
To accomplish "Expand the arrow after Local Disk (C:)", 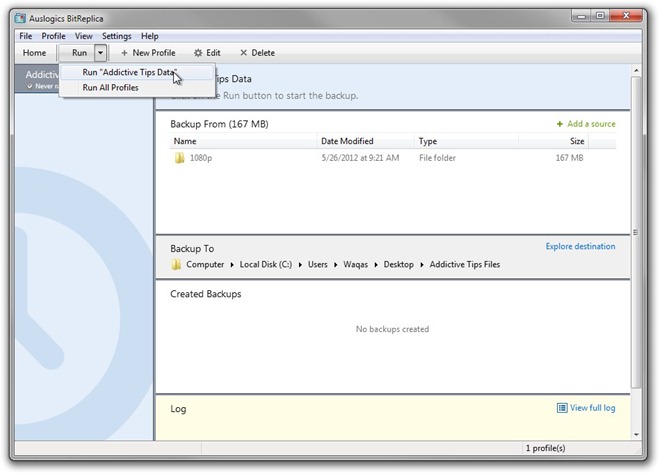I will pyautogui.click(x=300, y=265).
